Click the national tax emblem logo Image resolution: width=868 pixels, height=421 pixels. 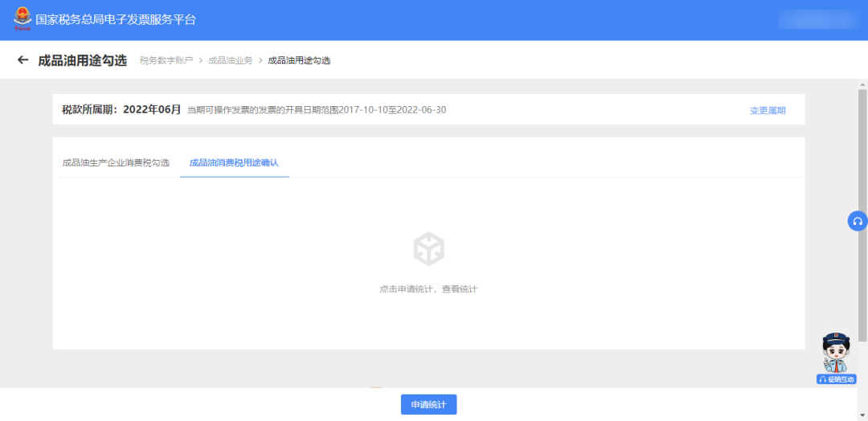coord(23,19)
